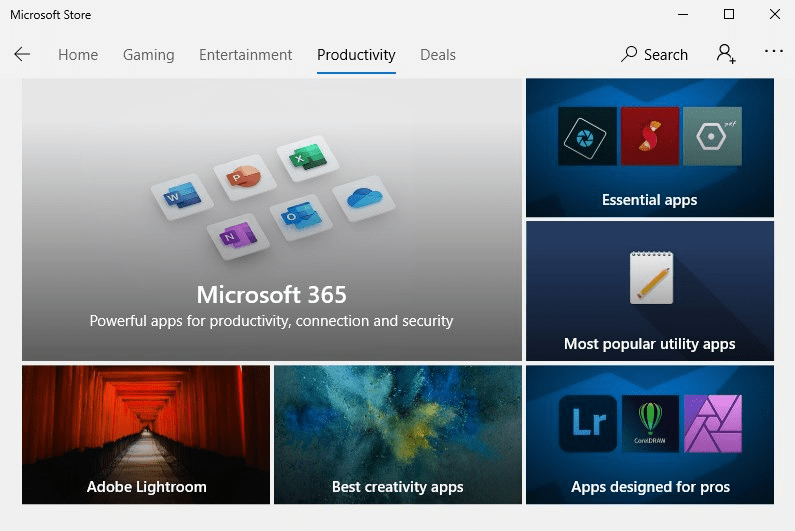Click the CorelDRAW balloon icon

pyautogui.click(x=650, y=423)
